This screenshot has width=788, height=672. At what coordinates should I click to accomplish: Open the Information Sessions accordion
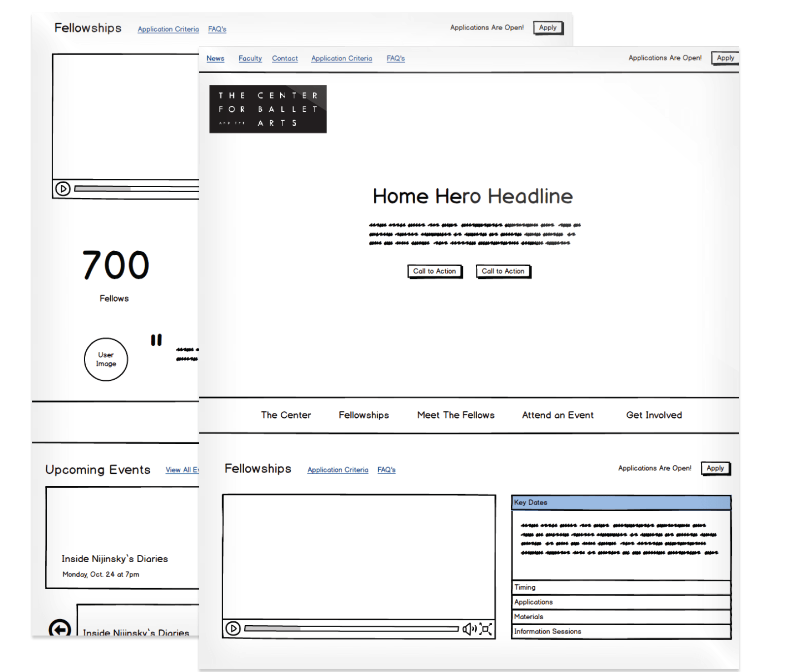(621, 632)
